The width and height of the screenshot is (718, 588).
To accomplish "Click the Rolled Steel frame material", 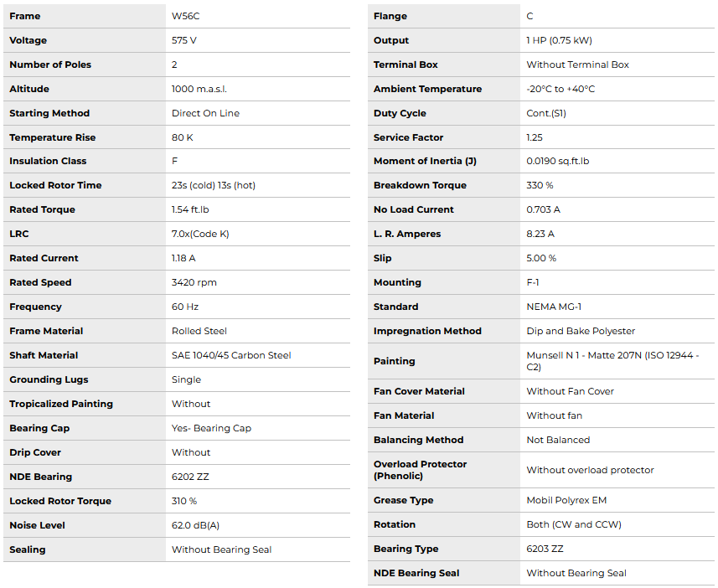I will (199, 331).
